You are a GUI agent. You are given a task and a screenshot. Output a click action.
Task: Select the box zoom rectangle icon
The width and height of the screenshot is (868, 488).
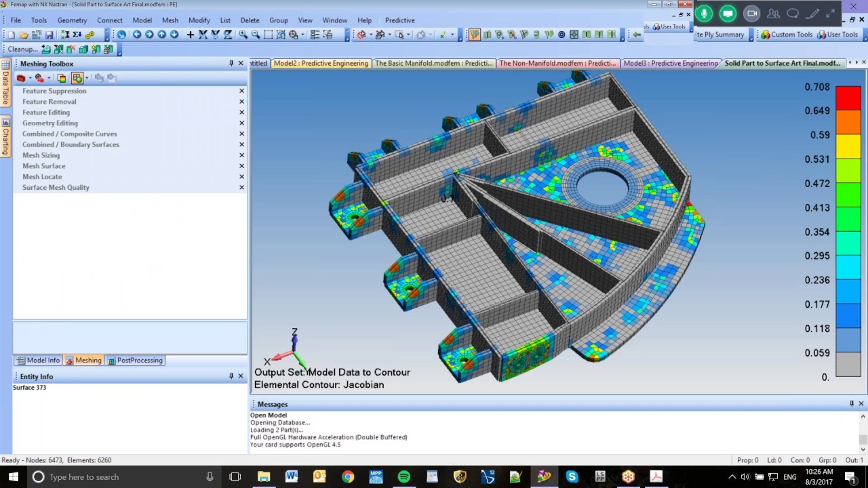click(x=269, y=35)
